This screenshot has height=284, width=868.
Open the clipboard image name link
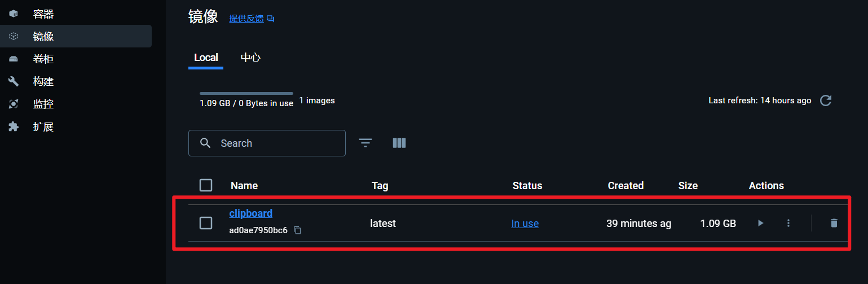click(251, 213)
